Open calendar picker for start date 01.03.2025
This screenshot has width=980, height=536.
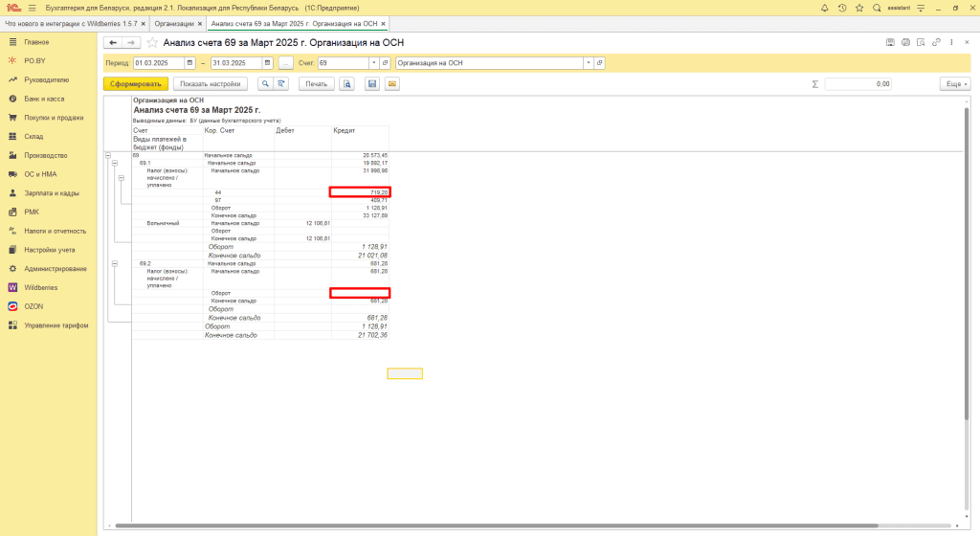[x=191, y=63]
